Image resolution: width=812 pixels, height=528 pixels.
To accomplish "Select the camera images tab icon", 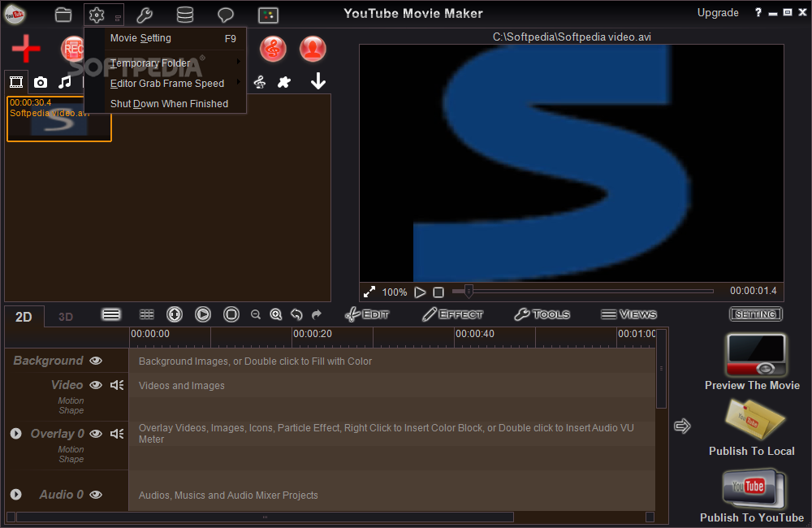I will pyautogui.click(x=41, y=82).
